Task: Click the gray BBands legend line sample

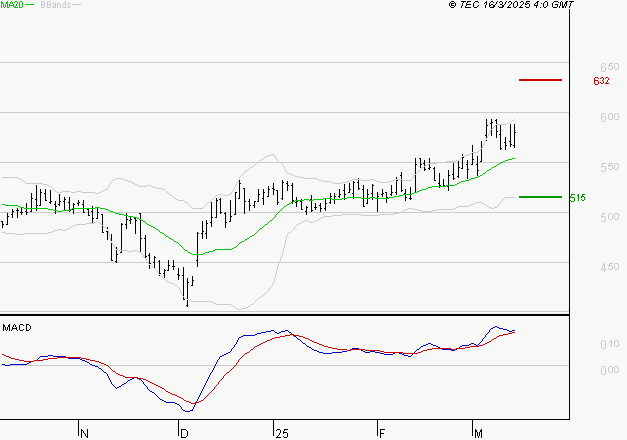Action: [78, 5]
